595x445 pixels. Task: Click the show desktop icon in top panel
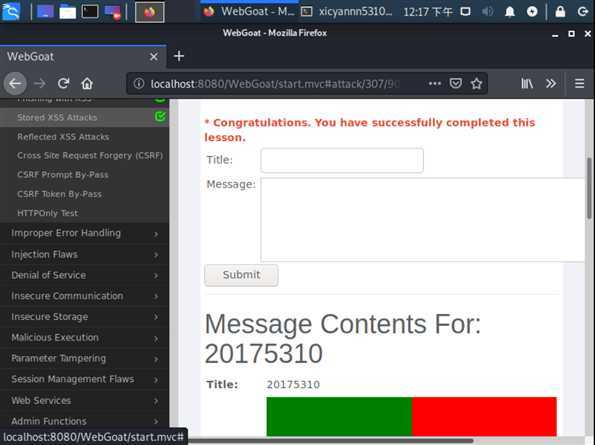coord(45,12)
